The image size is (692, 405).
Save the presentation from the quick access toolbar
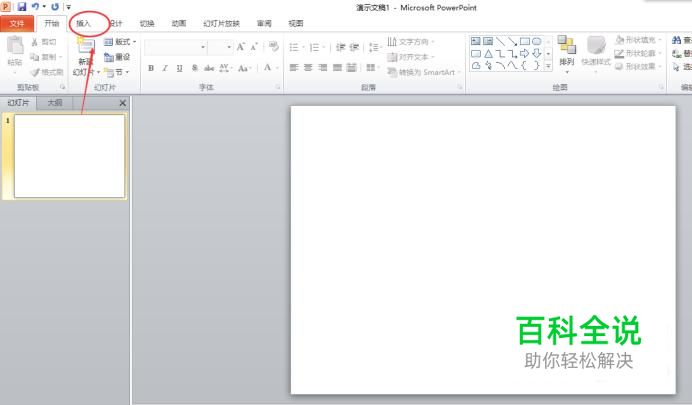tap(22, 7)
